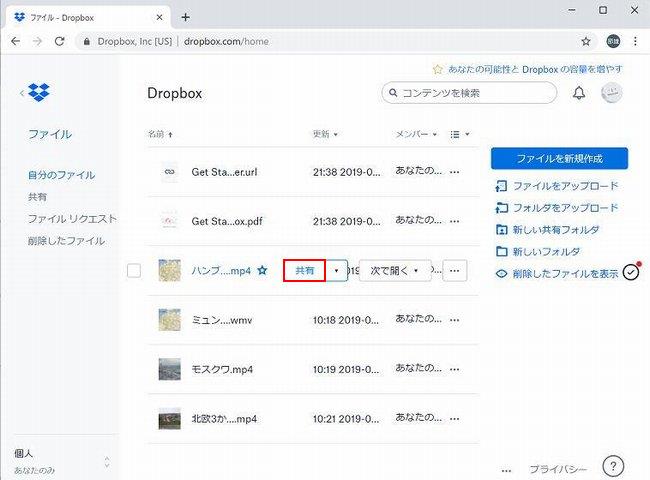Open the account avatar menu
This screenshot has width=650, height=480.
click(612, 93)
